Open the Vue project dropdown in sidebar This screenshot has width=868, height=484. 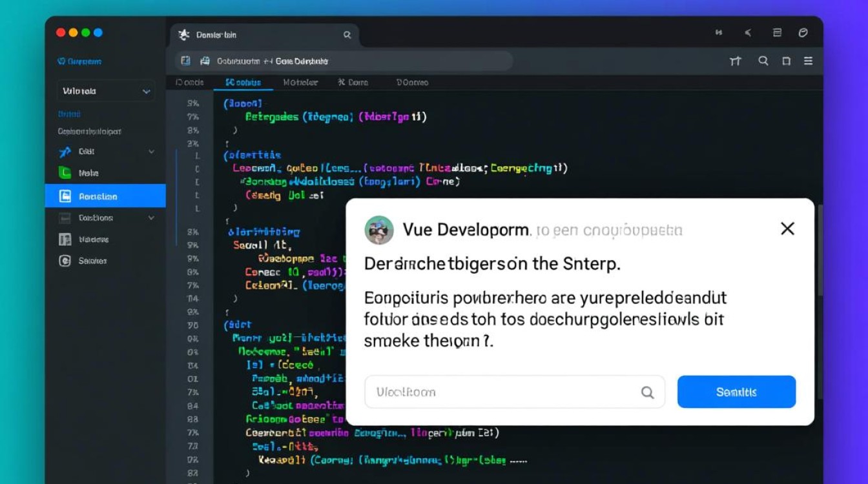[x=105, y=90]
